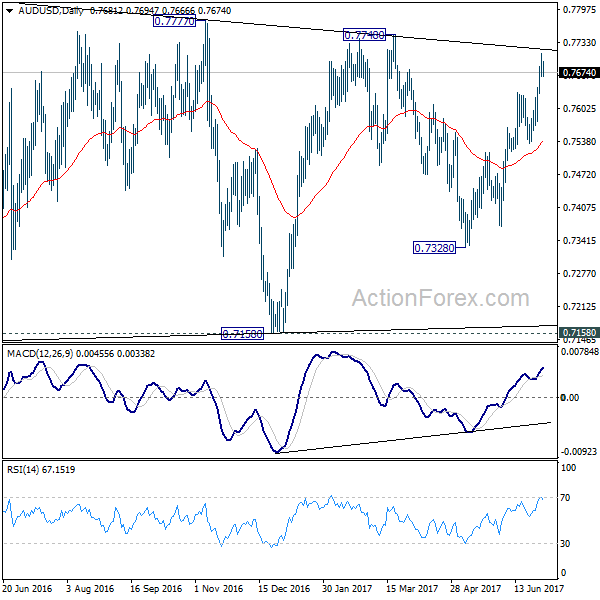Click the MACD 0.00 zero level label
Screen dimensions: 600x600
(x=570, y=398)
